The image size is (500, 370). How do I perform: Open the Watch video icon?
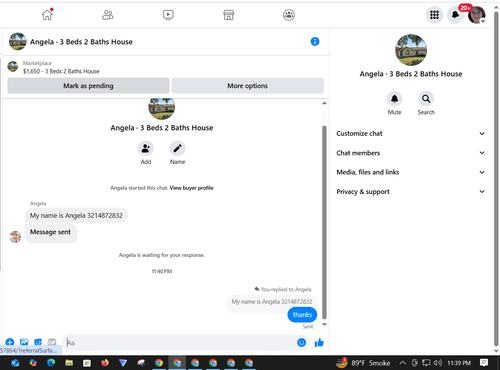pyautogui.click(x=168, y=15)
